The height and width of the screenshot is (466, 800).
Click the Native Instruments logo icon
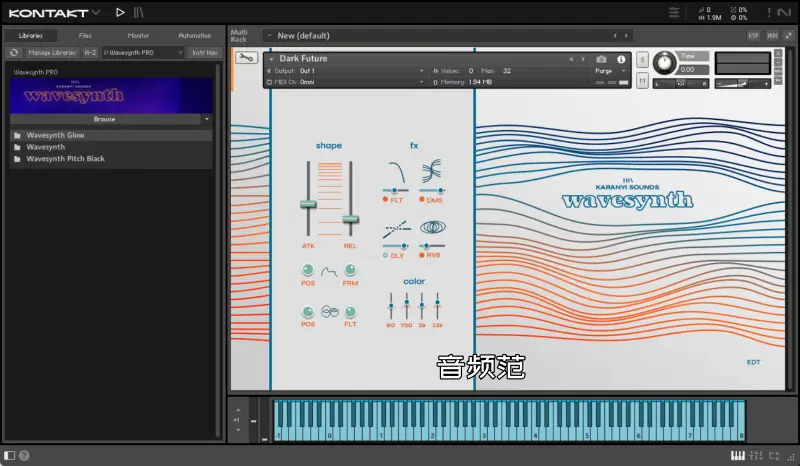[x=784, y=12]
